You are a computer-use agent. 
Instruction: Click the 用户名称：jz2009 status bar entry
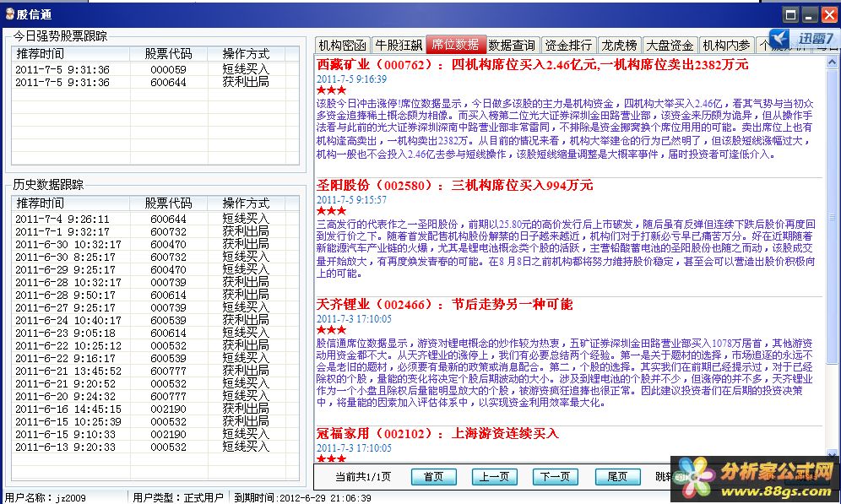click(x=45, y=497)
